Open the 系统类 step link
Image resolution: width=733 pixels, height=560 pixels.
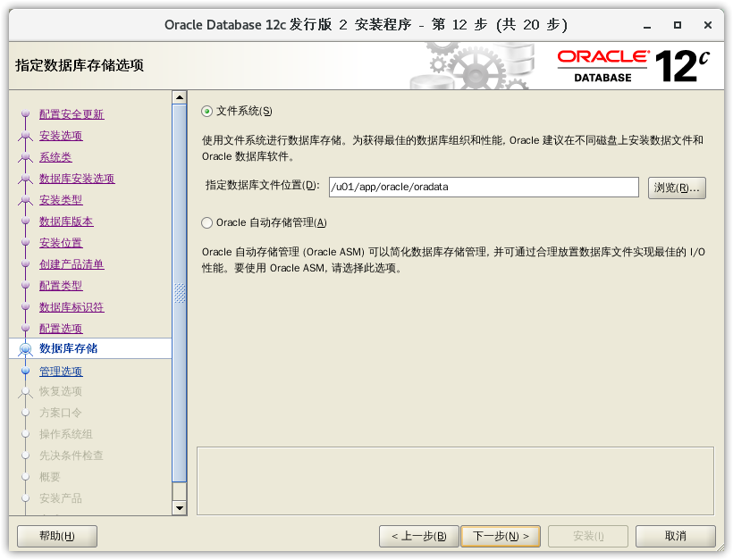tap(55, 157)
